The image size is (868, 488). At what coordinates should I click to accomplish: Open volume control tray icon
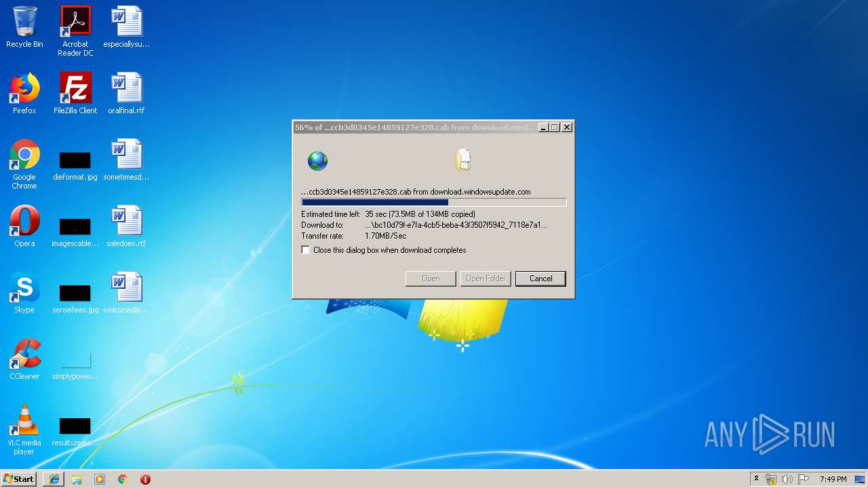coord(787,479)
